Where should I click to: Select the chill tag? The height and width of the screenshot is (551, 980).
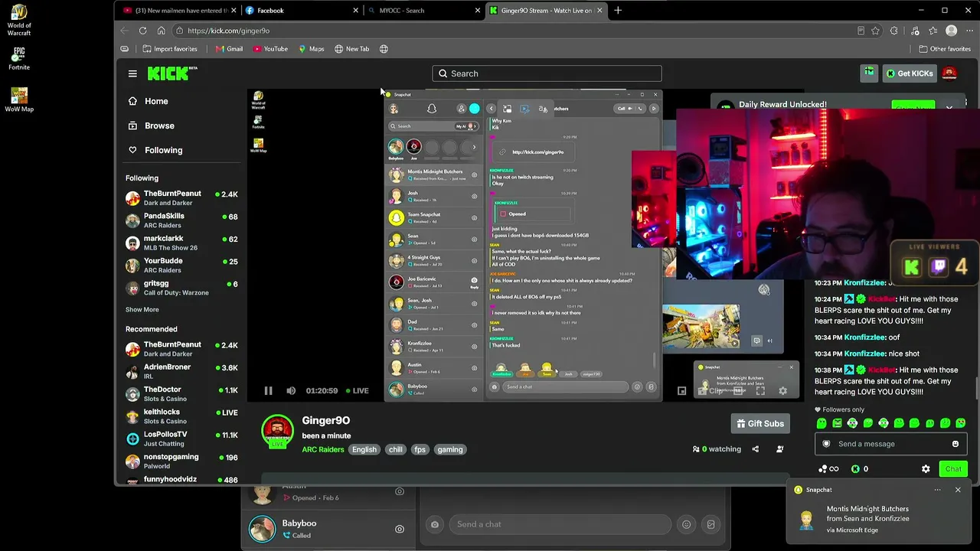click(396, 450)
